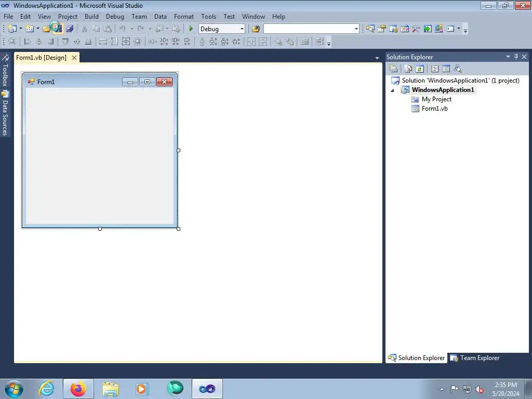Switch to the Team Explorer tab
This screenshot has height=399, width=532.
point(474,357)
